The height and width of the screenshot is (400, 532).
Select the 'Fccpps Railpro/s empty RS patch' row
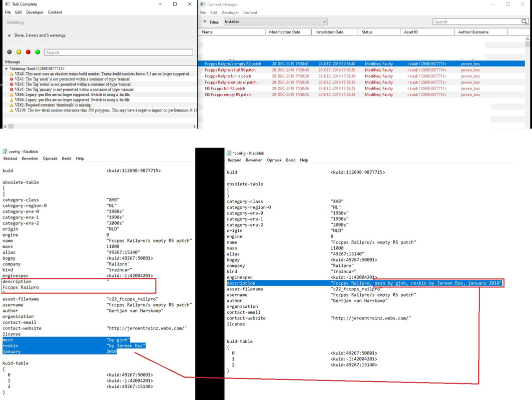coord(361,63)
